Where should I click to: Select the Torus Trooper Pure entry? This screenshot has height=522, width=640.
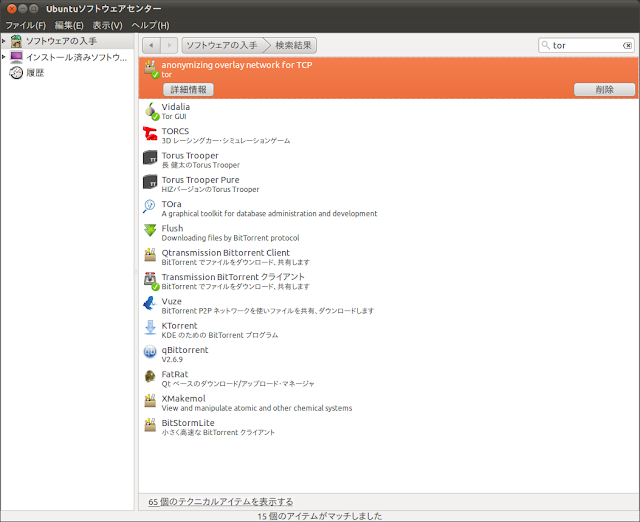pos(389,184)
